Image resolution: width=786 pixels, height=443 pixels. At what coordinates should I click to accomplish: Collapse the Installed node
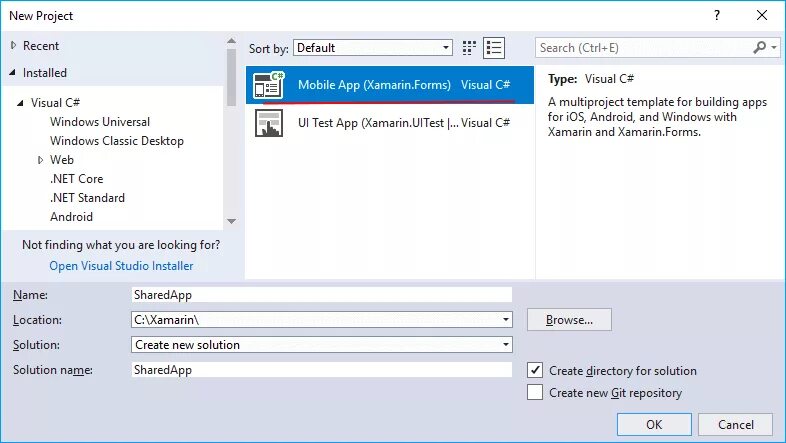pos(13,73)
